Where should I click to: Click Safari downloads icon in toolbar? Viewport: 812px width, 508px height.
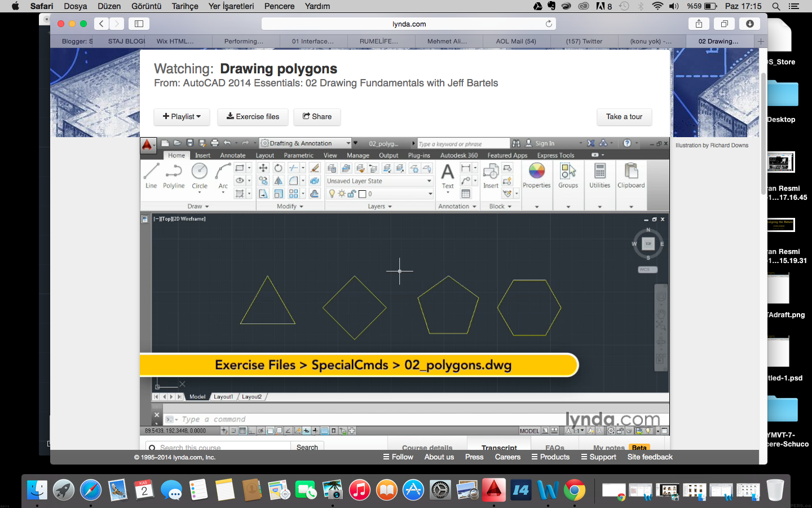pos(749,24)
